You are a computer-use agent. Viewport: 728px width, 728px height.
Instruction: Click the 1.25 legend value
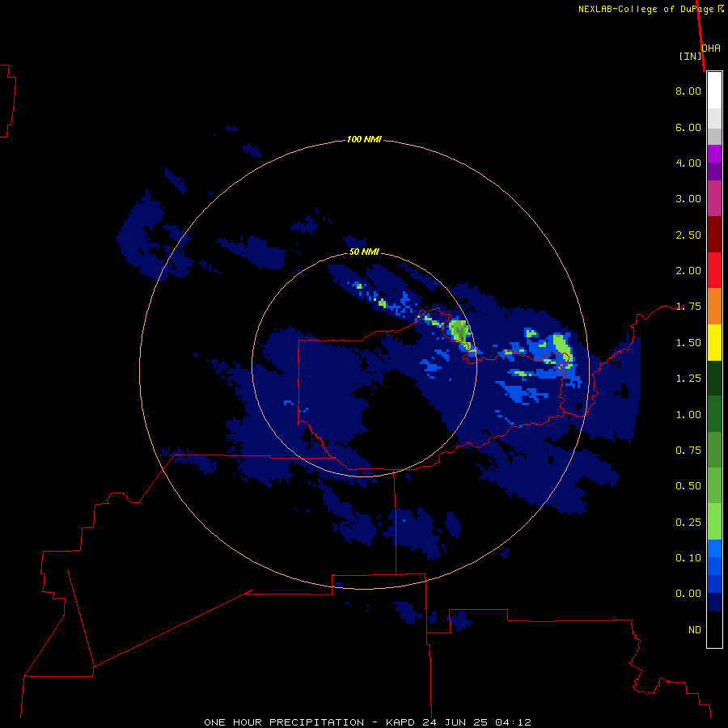point(688,379)
